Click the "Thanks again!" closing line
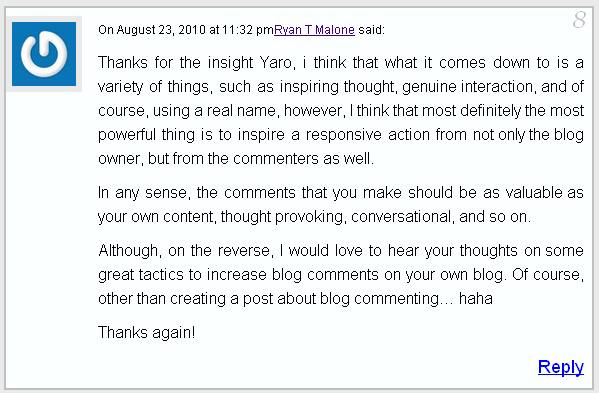 pyautogui.click(x=147, y=333)
